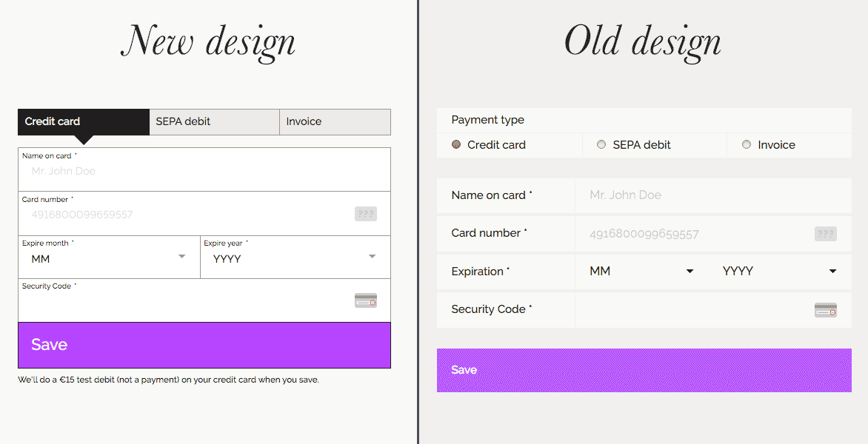Click the security code card icon in old design

point(825,309)
